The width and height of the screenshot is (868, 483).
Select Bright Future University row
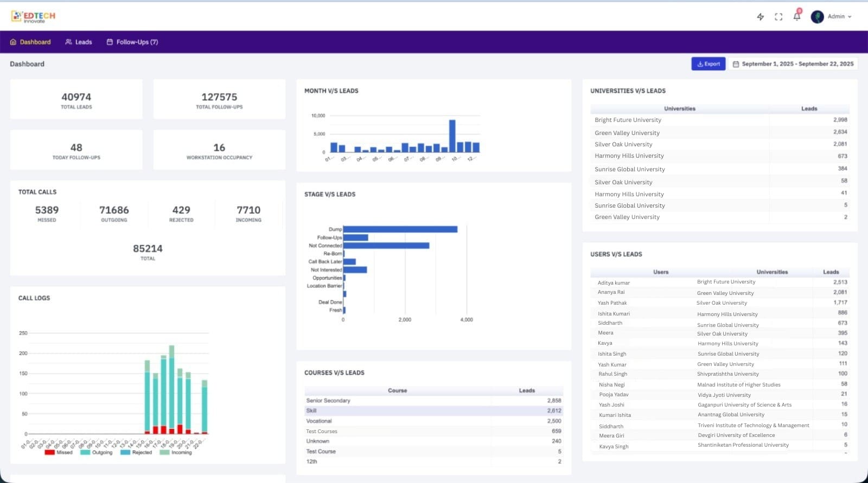tap(628, 120)
